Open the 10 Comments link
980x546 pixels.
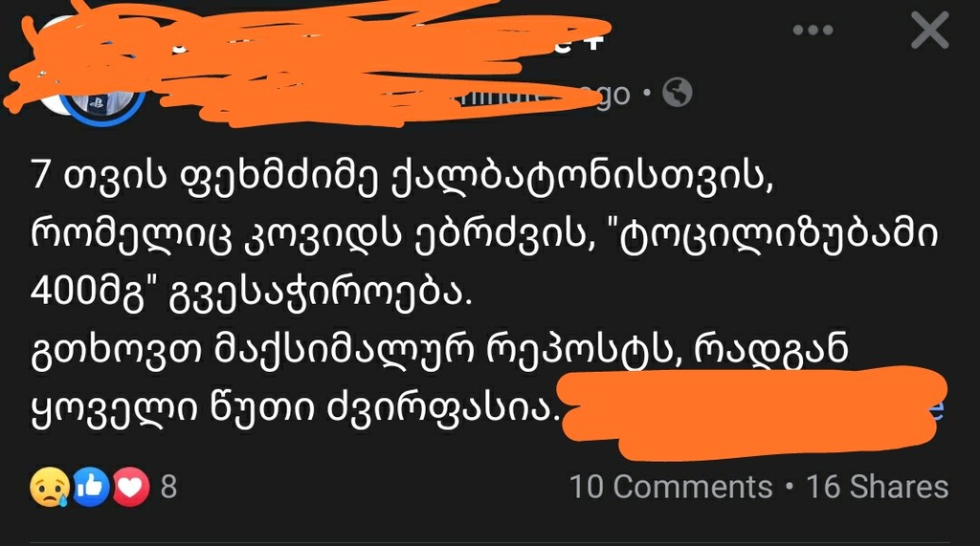[x=671, y=487]
